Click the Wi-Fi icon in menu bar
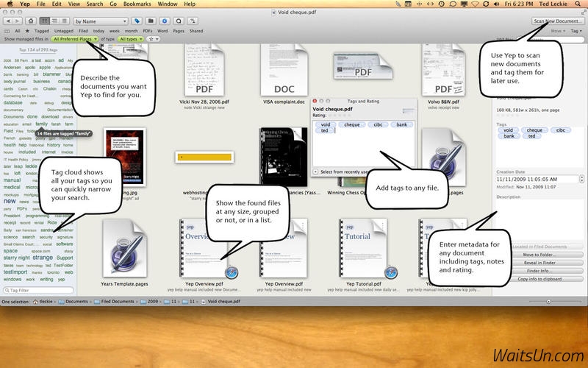 point(475,4)
